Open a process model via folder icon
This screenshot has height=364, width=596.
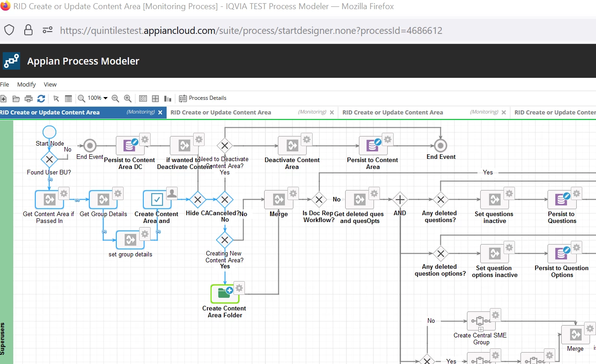pyautogui.click(x=16, y=98)
